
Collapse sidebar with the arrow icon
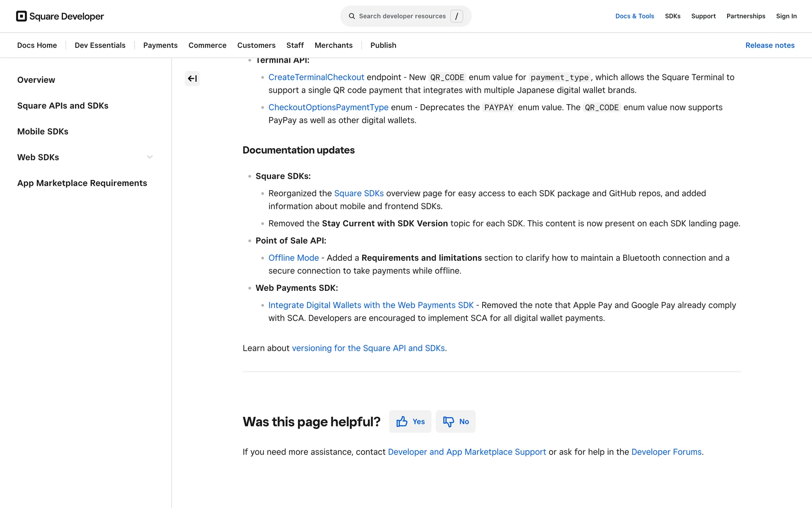click(x=192, y=78)
